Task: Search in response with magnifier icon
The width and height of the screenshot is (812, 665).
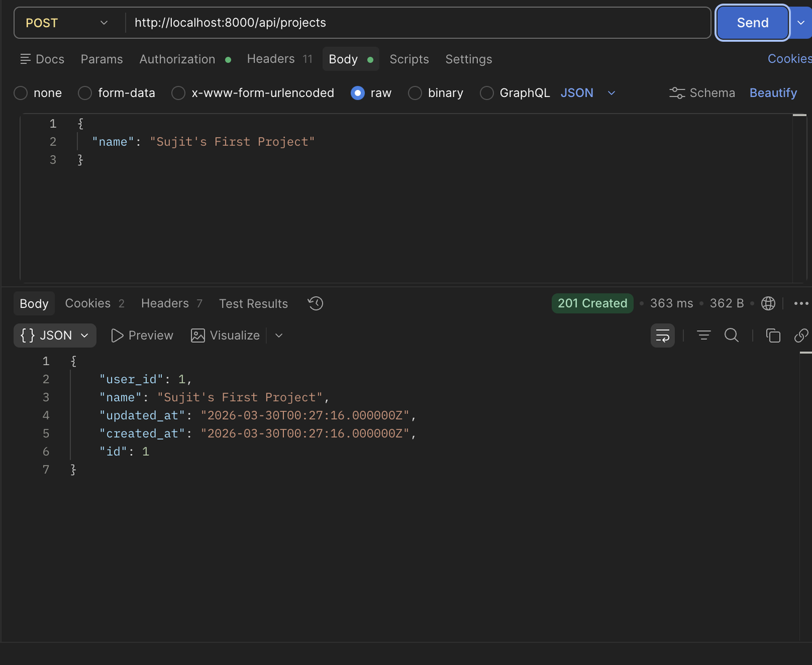Action: coord(731,335)
